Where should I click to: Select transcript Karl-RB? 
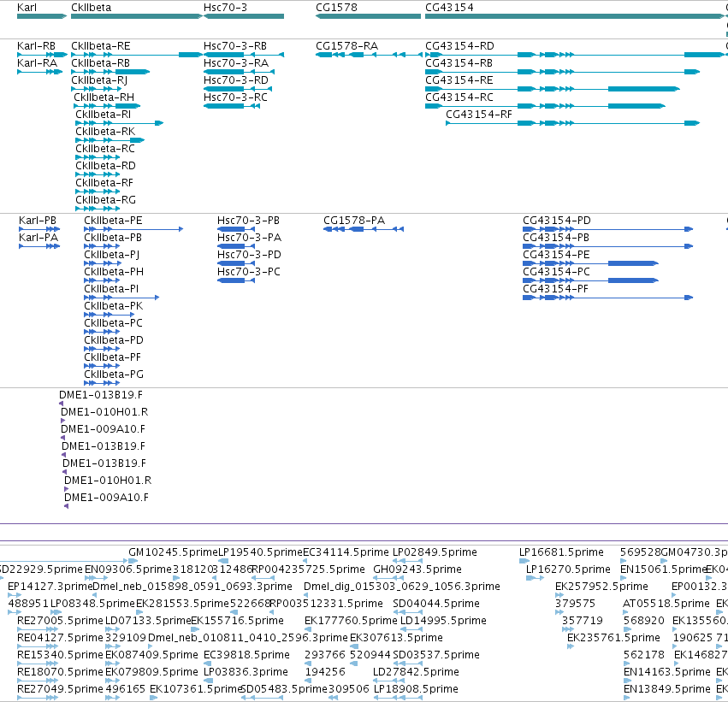pyautogui.click(x=36, y=46)
